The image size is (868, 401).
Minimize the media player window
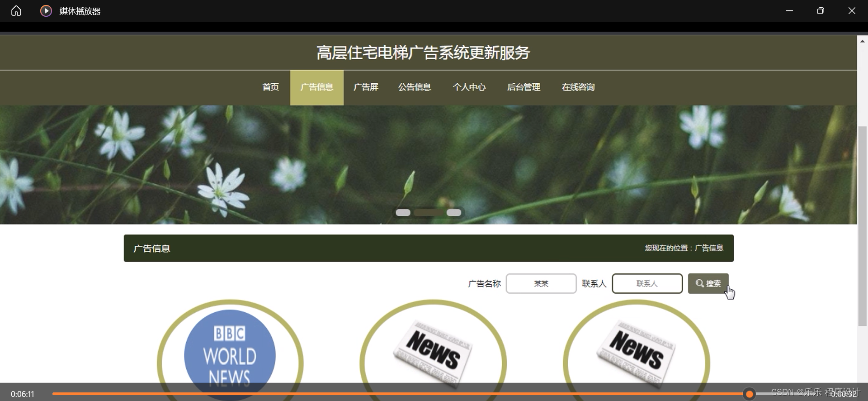[x=789, y=11]
